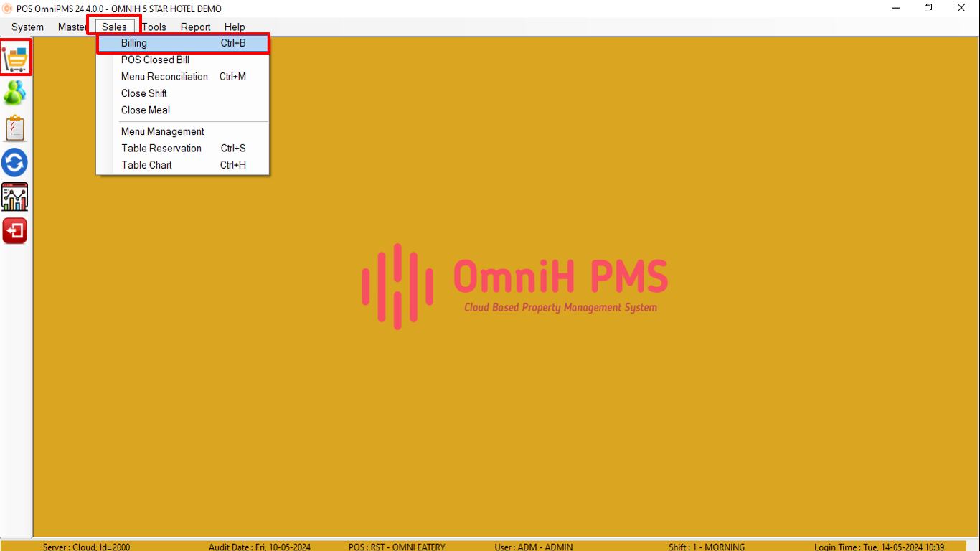
Task: Select Menu Reconciliation from Sales menu
Action: click(x=183, y=77)
